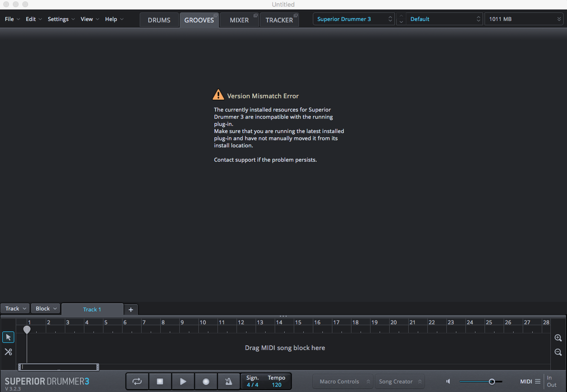567x392 pixels.
Task: Step to the next preset arrow
Action: pos(401,22)
